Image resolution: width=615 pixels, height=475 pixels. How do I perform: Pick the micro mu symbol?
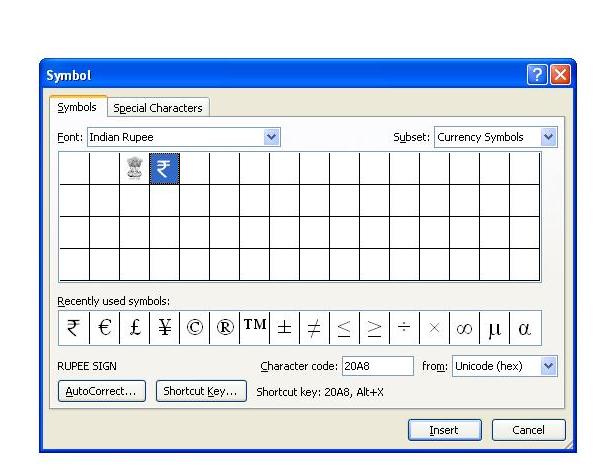495,328
